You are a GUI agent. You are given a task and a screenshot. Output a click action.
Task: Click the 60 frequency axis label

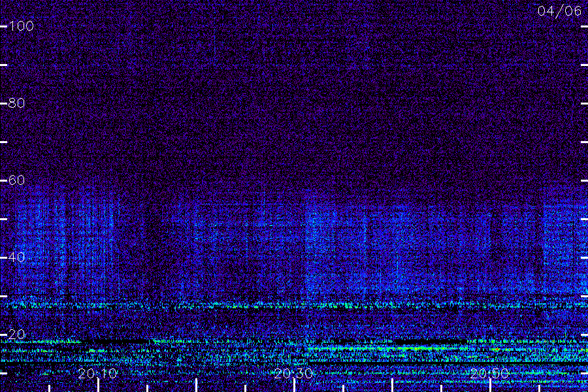click(x=16, y=180)
